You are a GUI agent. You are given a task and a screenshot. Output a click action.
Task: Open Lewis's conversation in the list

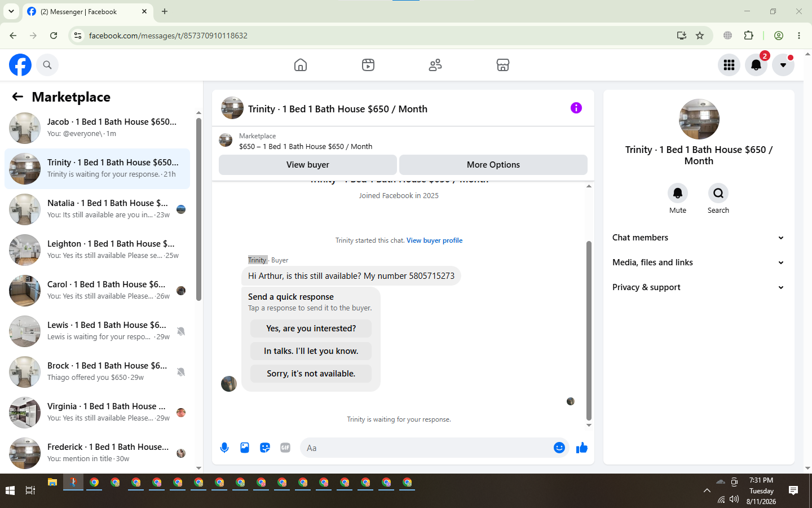coord(97,331)
